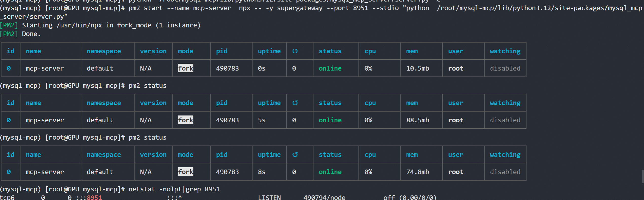
Task: Click "online" status in the 74.8mb row
Action: coord(330,172)
